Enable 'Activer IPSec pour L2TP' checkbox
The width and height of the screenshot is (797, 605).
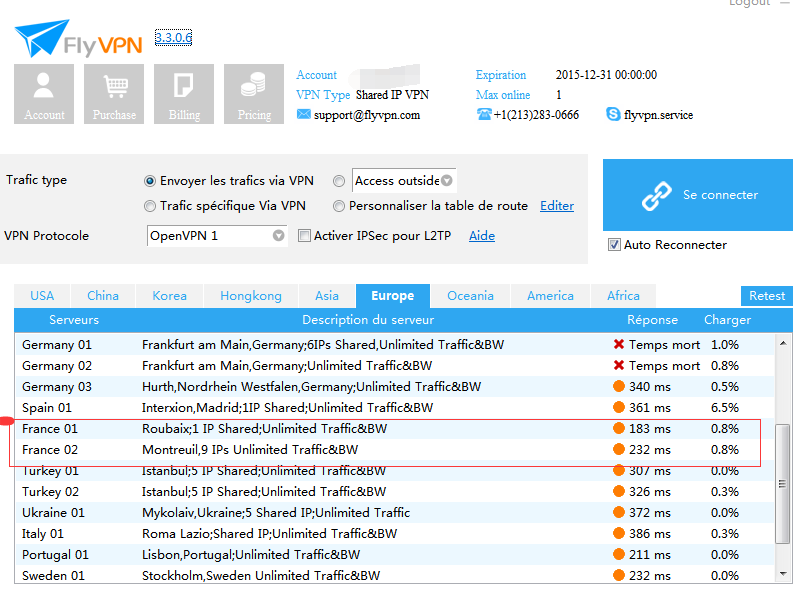[304, 236]
